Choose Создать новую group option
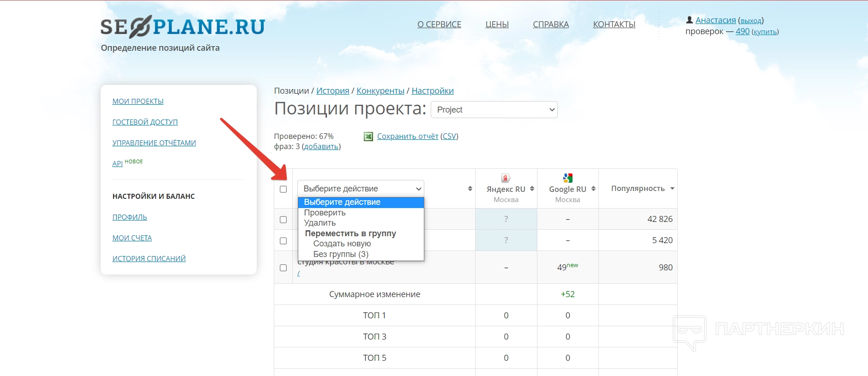 click(361, 244)
